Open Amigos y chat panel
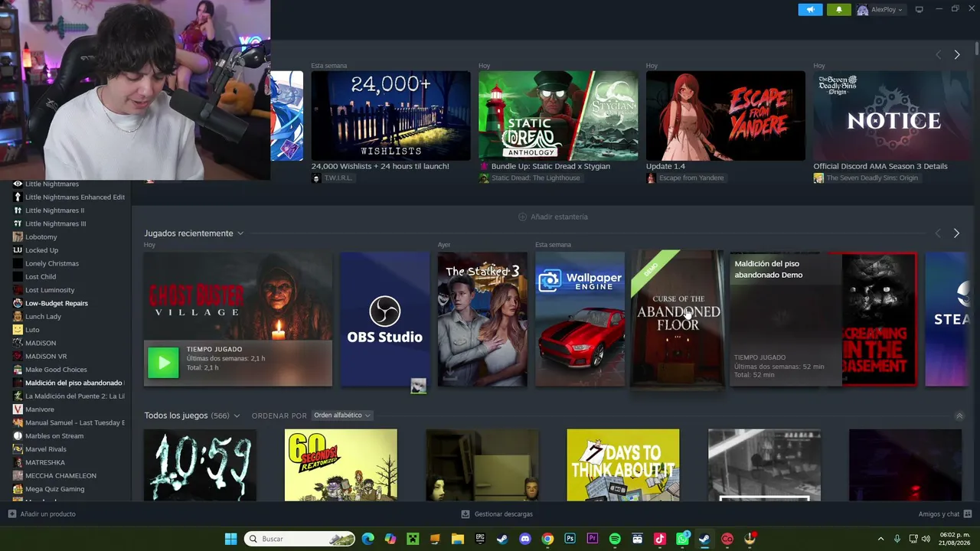Image resolution: width=980 pixels, height=551 pixels. point(945,514)
